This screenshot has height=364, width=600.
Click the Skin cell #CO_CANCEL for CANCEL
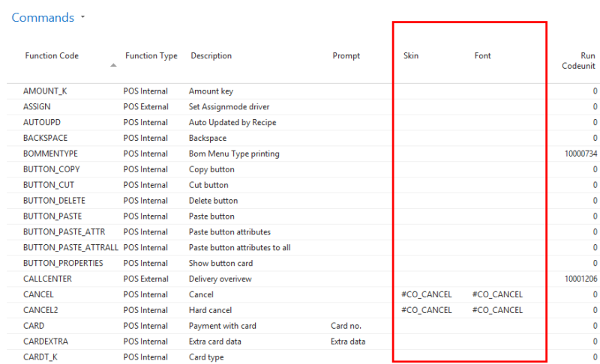point(426,295)
